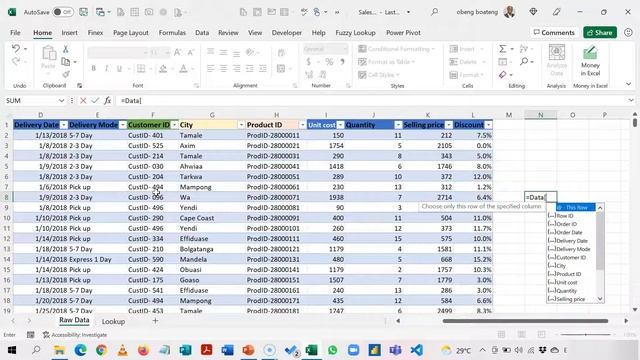This screenshot has width=640, height=360.
Task: Click the Copy icon in Clipboard group
Action: coord(65,62)
